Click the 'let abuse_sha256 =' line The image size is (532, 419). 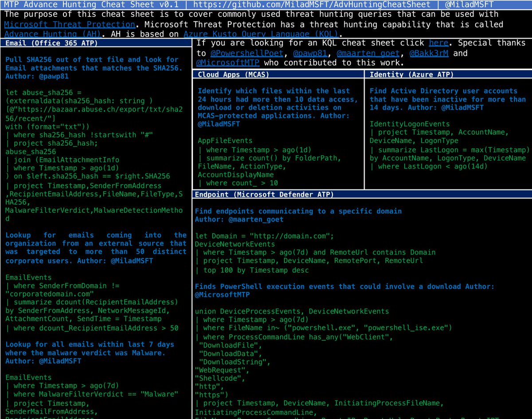pos(44,93)
